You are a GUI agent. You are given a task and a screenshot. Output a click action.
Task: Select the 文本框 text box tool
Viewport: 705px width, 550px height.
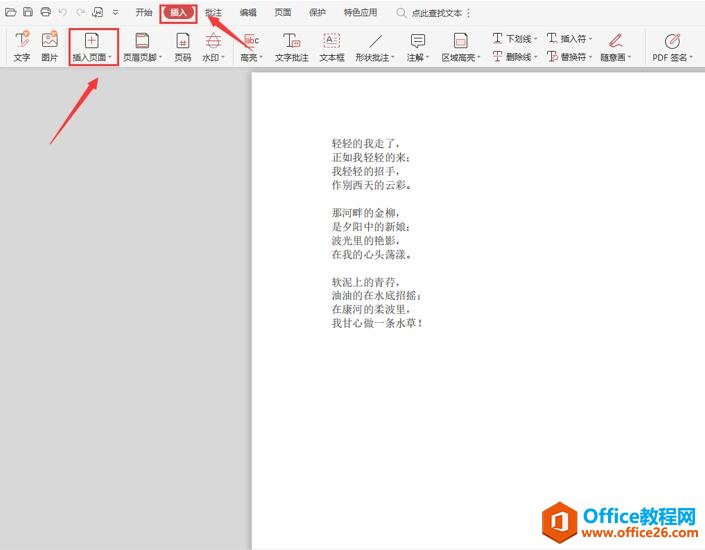332,46
